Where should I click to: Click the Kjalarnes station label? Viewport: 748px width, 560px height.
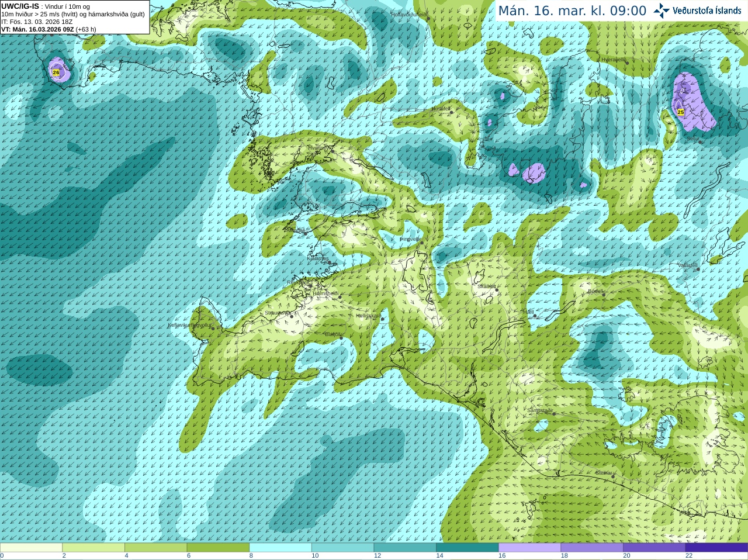[317, 258]
